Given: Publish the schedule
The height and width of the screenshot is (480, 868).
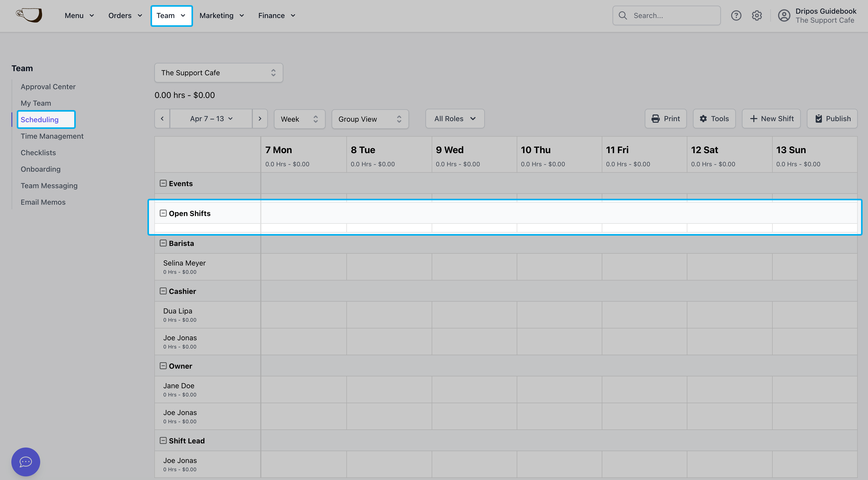Looking at the screenshot, I should [x=832, y=119].
